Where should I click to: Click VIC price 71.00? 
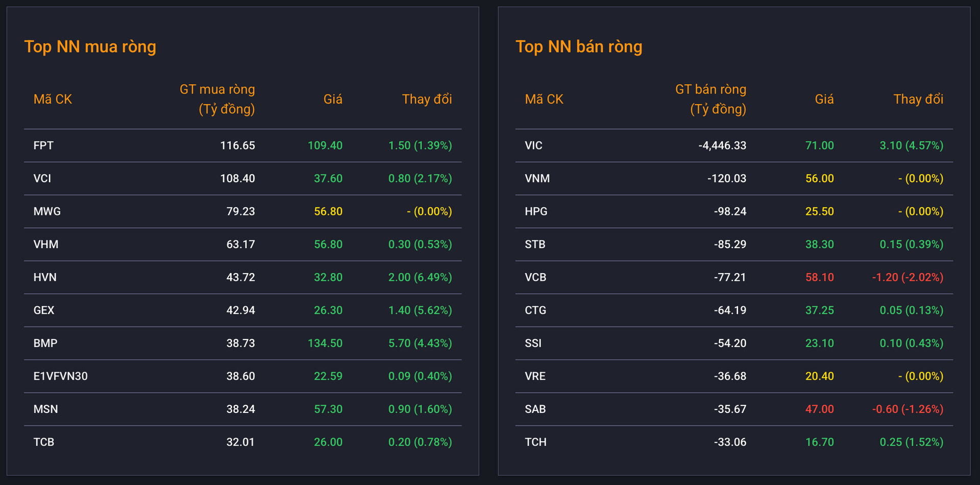tap(820, 145)
